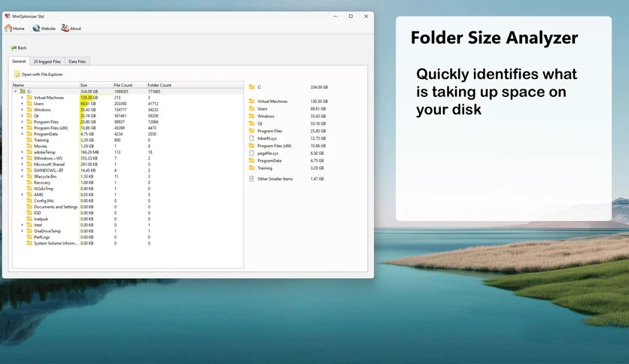629x364 pixels.
Task: Click the Windows folder icon in tree
Action: (x=29, y=110)
